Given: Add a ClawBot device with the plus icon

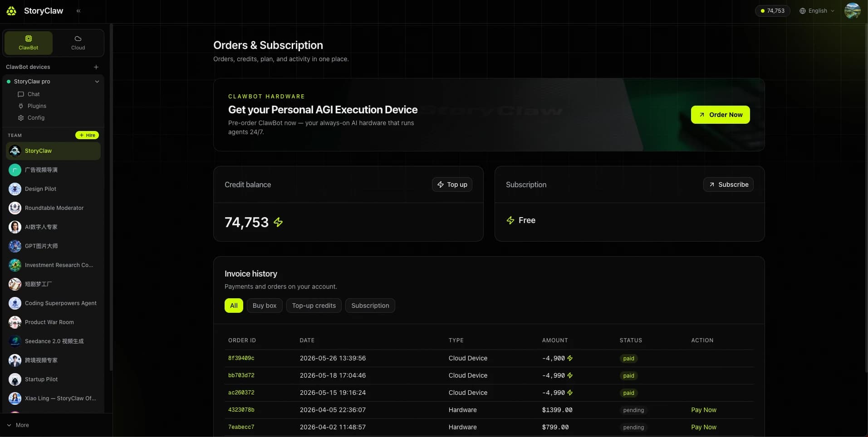Looking at the screenshot, I should pyautogui.click(x=96, y=67).
